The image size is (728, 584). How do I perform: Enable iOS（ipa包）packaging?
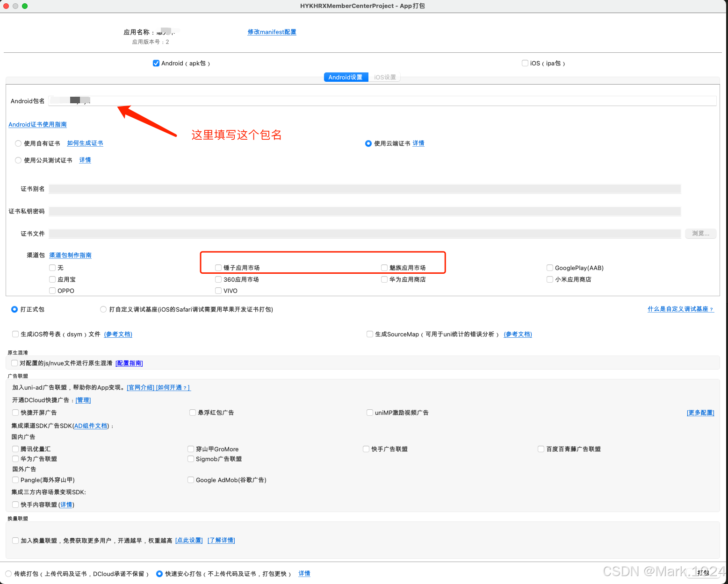click(x=525, y=63)
